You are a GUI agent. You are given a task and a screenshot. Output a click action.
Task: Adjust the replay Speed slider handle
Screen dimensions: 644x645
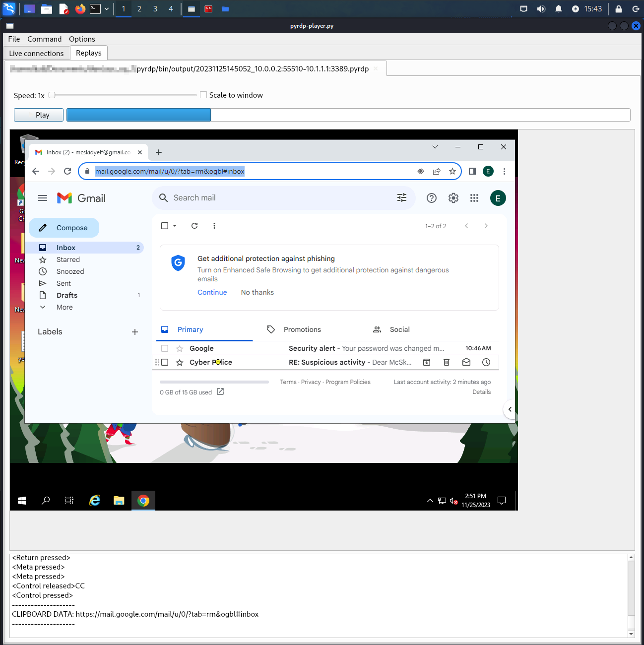point(52,95)
